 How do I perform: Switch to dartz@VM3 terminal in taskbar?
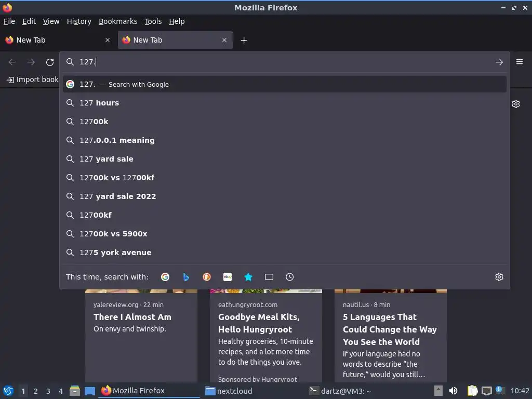[358, 391]
